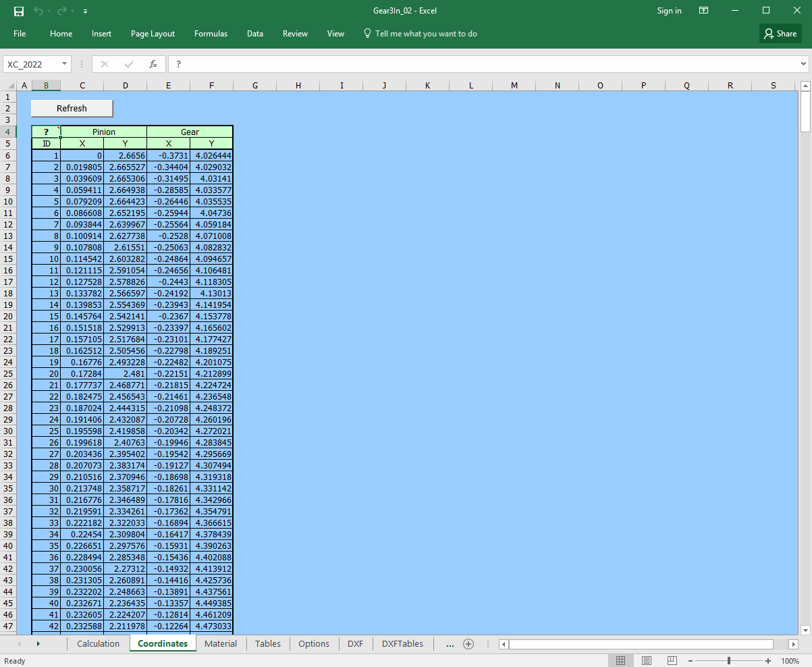The image size is (812, 667).
Task: Select cell with value 2.6656
Action: (126, 155)
